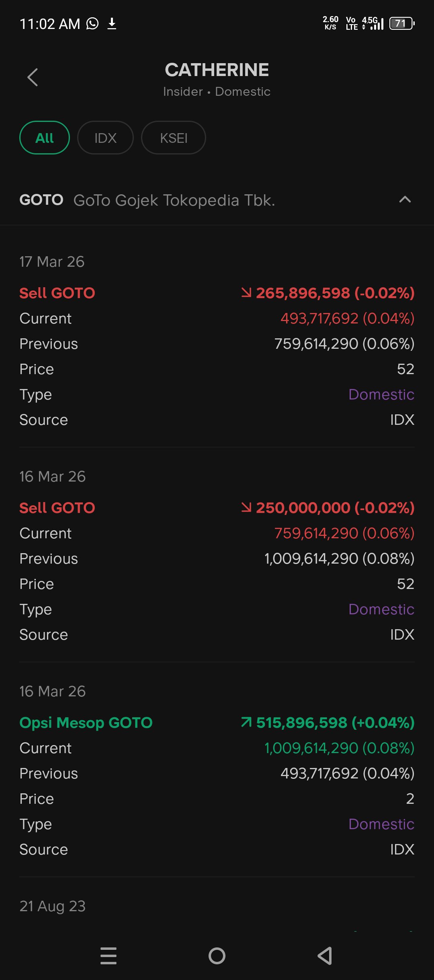Image resolution: width=434 pixels, height=980 pixels.
Task: Select the KSEI filter chip
Action: pos(174,138)
